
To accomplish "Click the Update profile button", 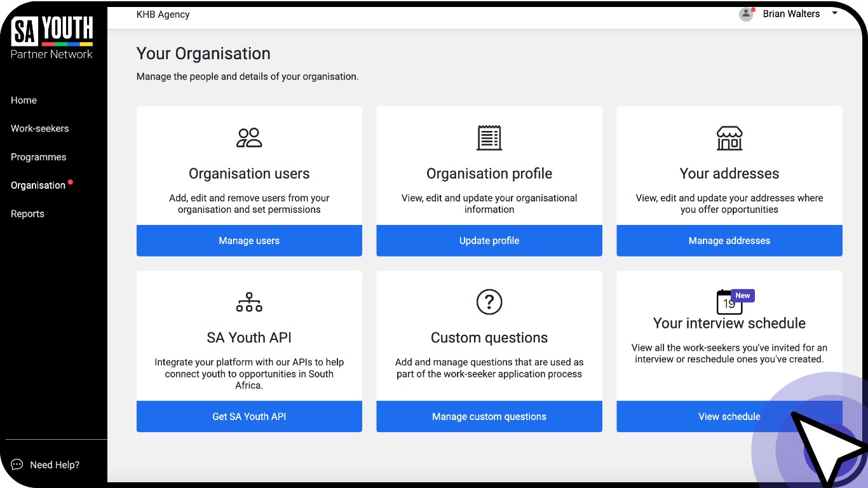I will pos(489,241).
